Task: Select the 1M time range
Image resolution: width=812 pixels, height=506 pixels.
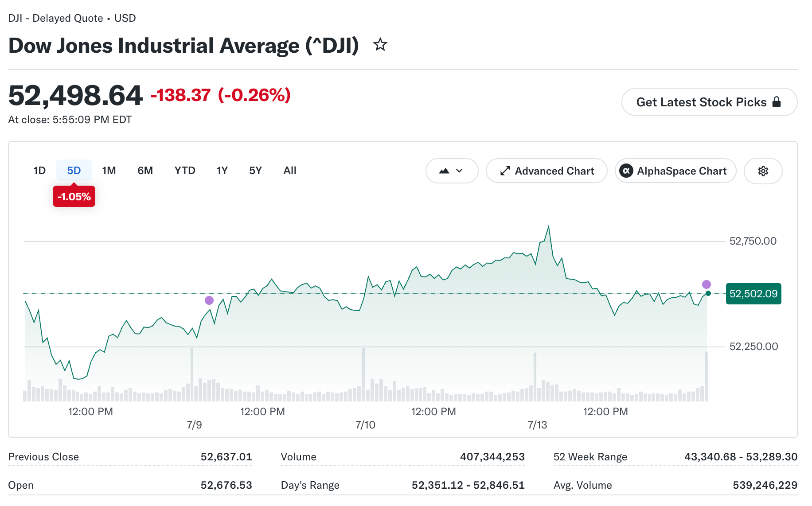Action: pos(109,171)
